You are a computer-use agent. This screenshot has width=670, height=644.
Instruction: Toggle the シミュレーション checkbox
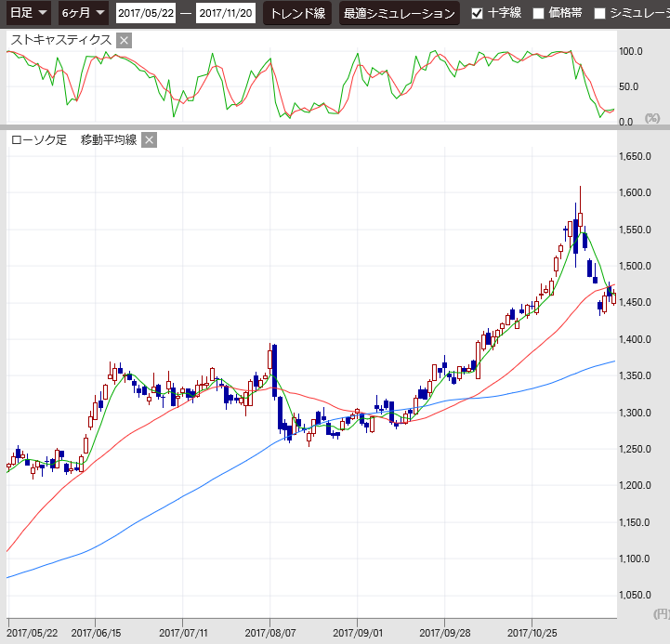pyautogui.click(x=599, y=14)
